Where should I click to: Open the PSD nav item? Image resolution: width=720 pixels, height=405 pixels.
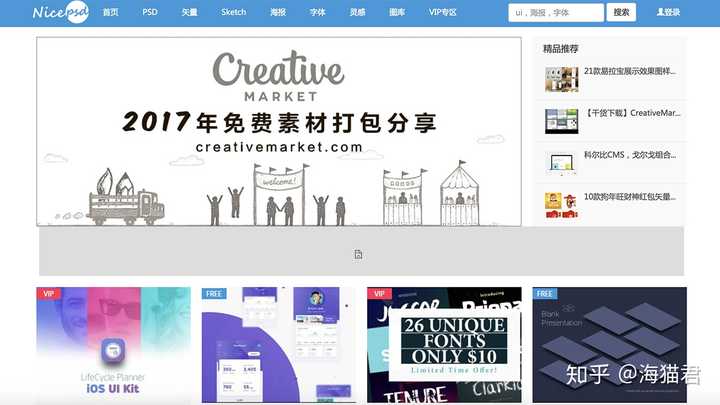150,12
